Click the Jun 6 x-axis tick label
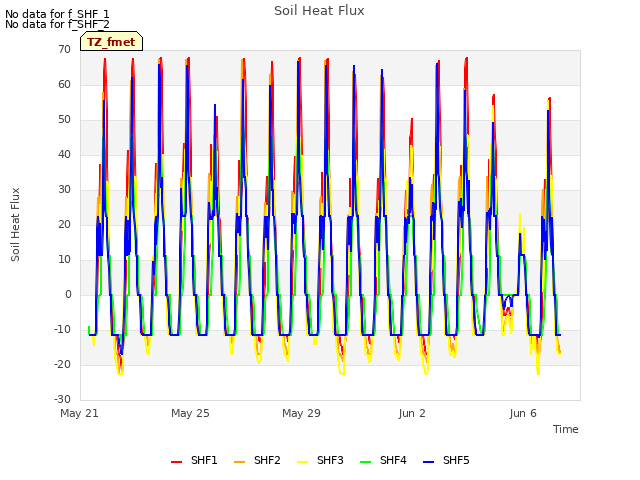This screenshot has height=480, width=640. 523,413
